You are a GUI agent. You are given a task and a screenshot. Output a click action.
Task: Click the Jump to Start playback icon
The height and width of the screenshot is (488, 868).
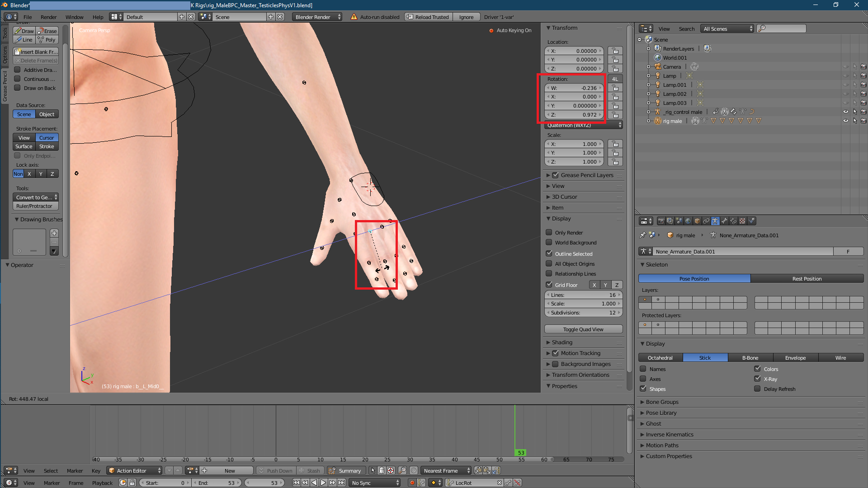[x=296, y=483]
